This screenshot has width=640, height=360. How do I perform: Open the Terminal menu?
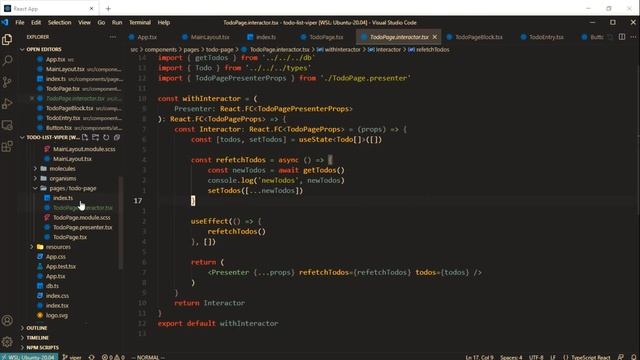140,22
